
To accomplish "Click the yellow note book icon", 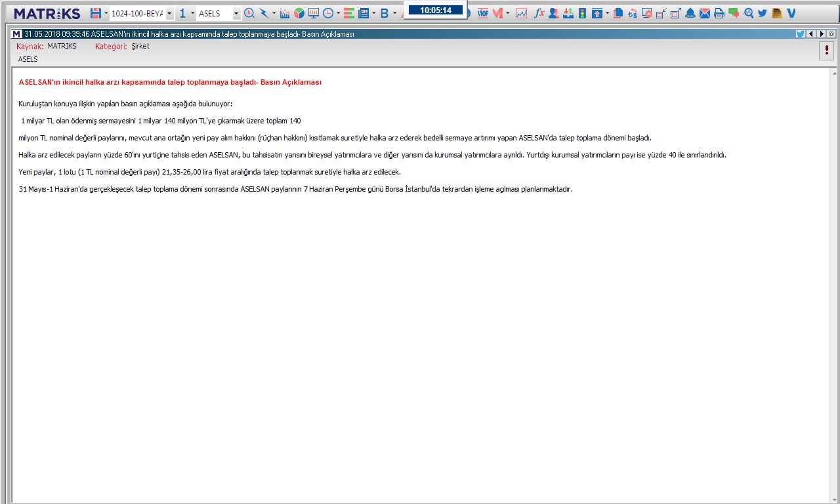I will [777, 13].
